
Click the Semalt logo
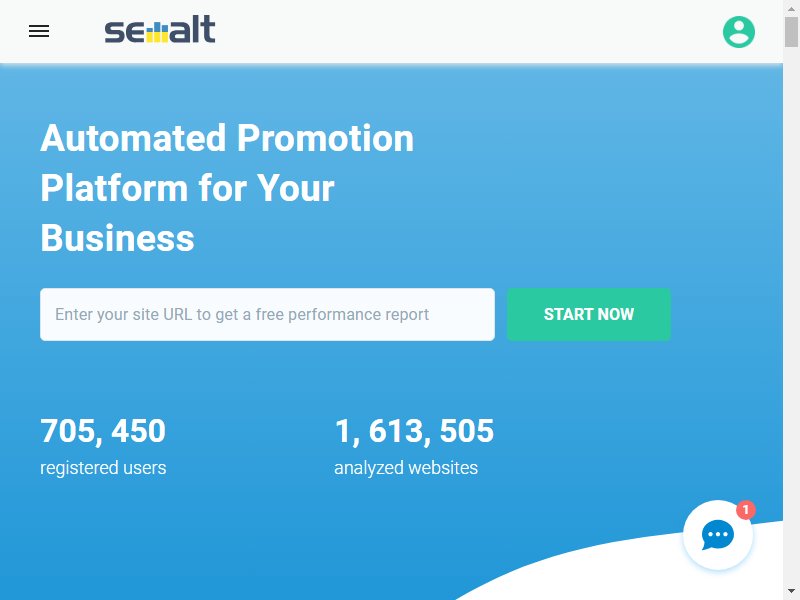[x=160, y=30]
